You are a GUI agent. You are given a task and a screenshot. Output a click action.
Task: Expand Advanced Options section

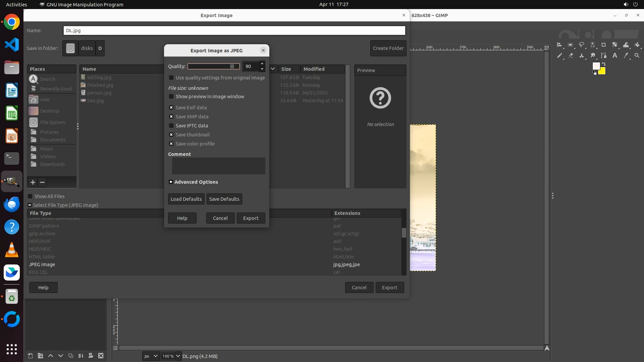click(171, 182)
